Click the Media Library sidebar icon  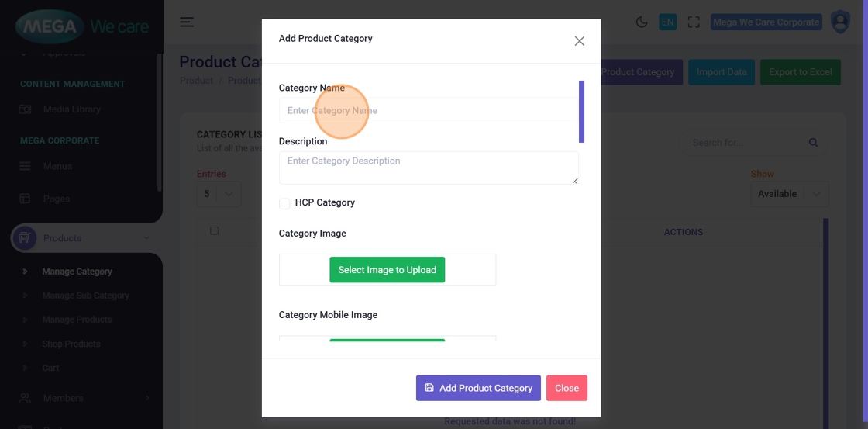click(x=25, y=109)
